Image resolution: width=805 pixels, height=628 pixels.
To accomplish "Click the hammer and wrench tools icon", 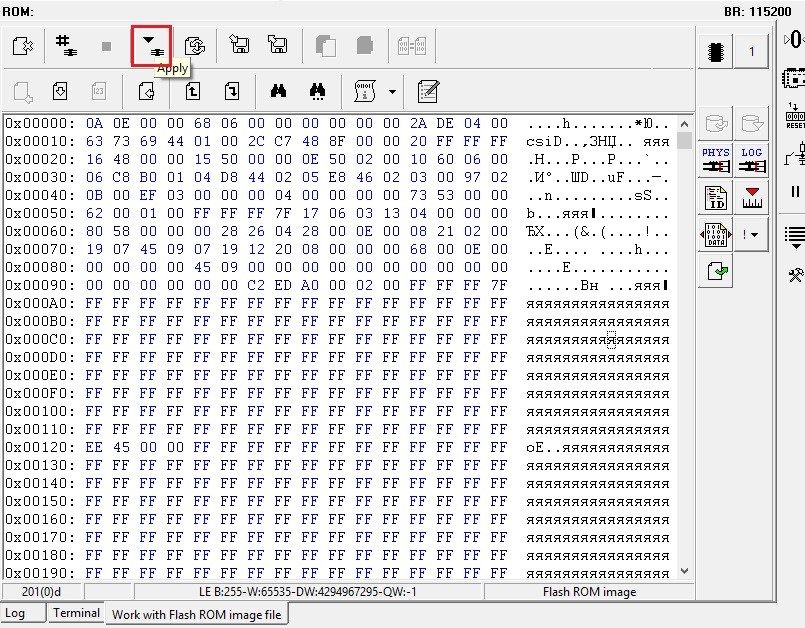I will pyautogui.click(x=795, y=275).
